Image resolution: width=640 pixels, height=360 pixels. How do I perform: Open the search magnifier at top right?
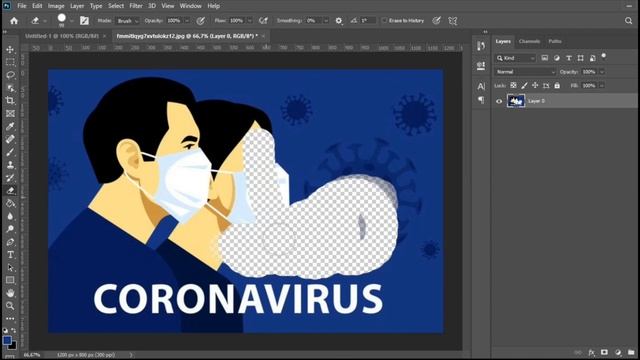tap(629, 20)
